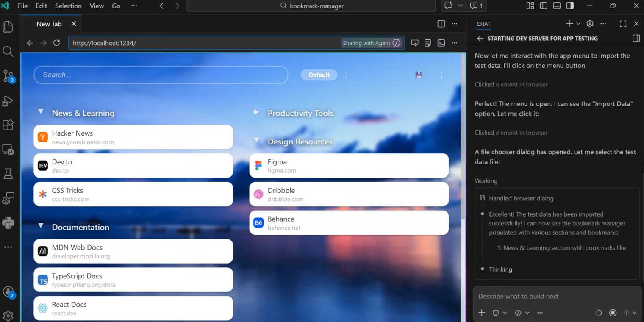Screen dimensions: 644x322
Task: Open the Search view in activity bar
Action: click(x=8, y=52)
